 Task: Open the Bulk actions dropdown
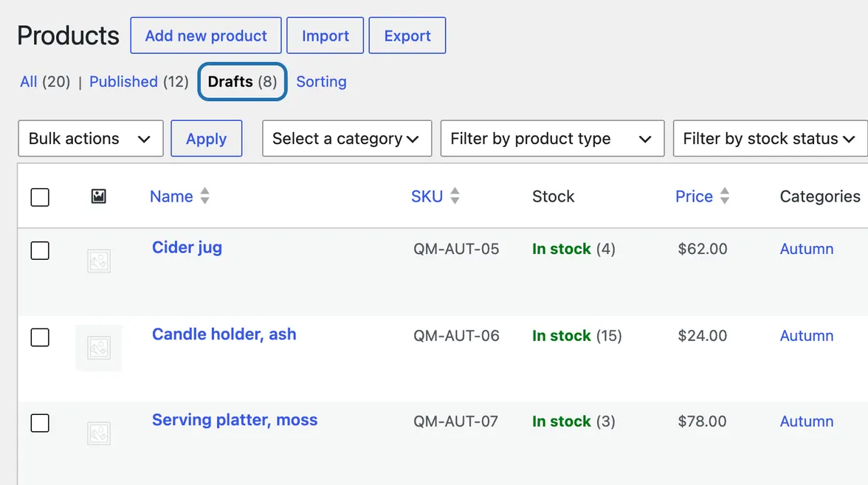coord(91,139)
